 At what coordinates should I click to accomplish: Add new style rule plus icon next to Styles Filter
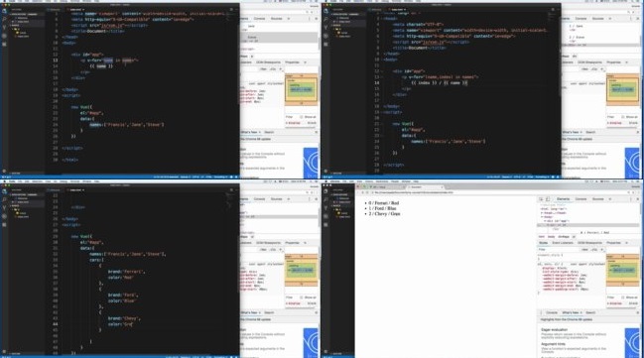(602, 249)
